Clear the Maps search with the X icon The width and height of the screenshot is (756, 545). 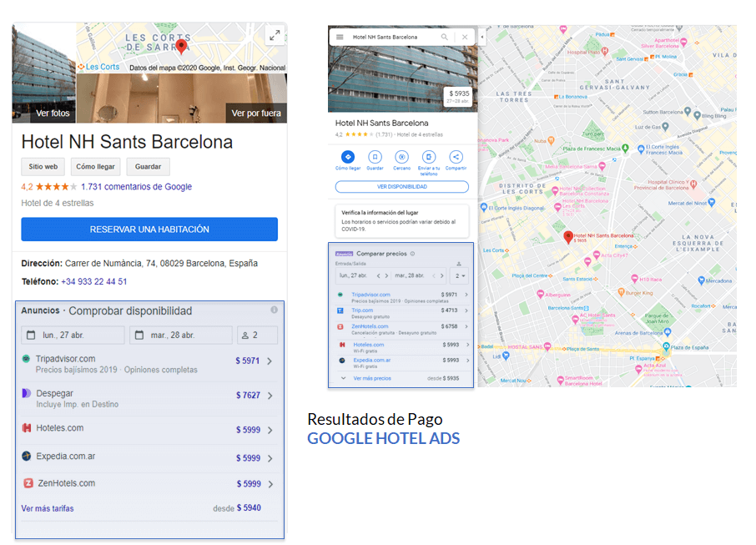pos(465,37)
